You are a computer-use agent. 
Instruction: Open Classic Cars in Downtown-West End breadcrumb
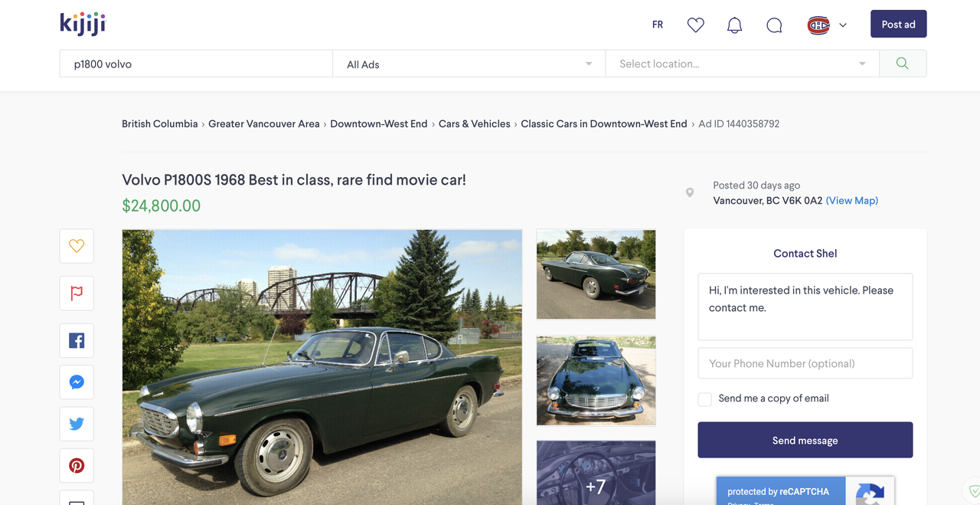tap(604, 123)
